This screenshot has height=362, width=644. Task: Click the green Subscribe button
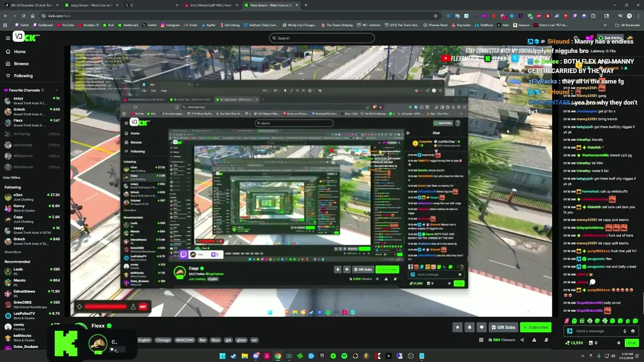[x=535, y=327]
